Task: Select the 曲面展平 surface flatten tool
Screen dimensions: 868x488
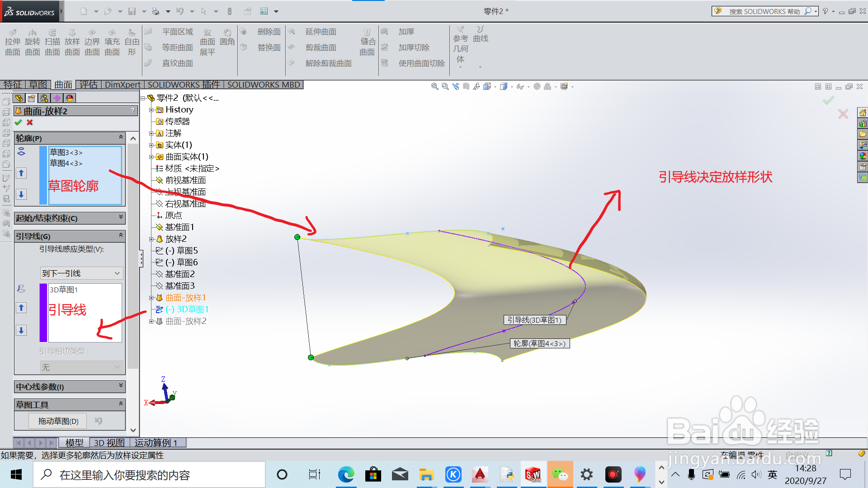Action: tap(208, 42)
